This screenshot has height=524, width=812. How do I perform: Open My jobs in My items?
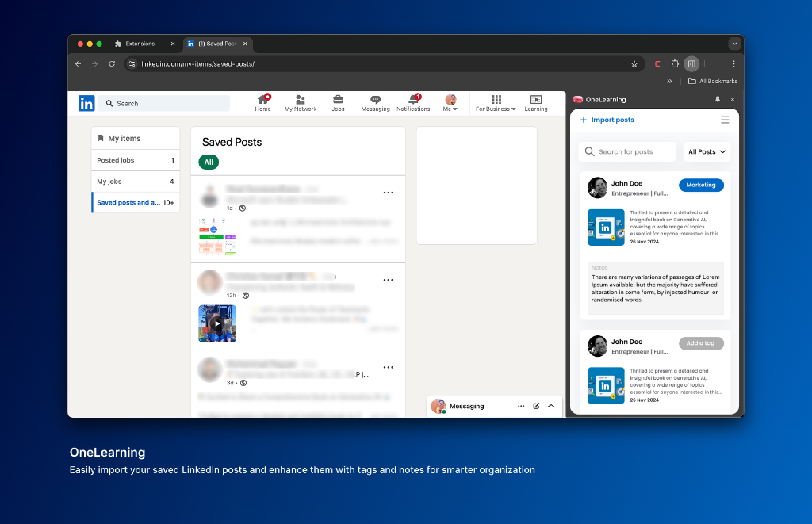tap(136, 182)
